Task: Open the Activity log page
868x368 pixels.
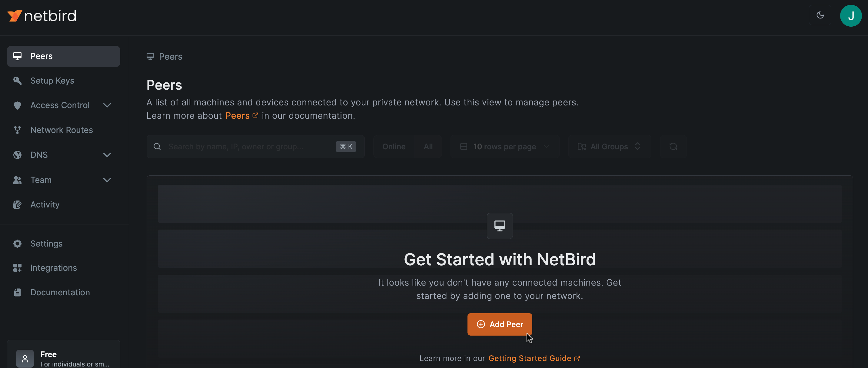Action: tap(45, 204)
